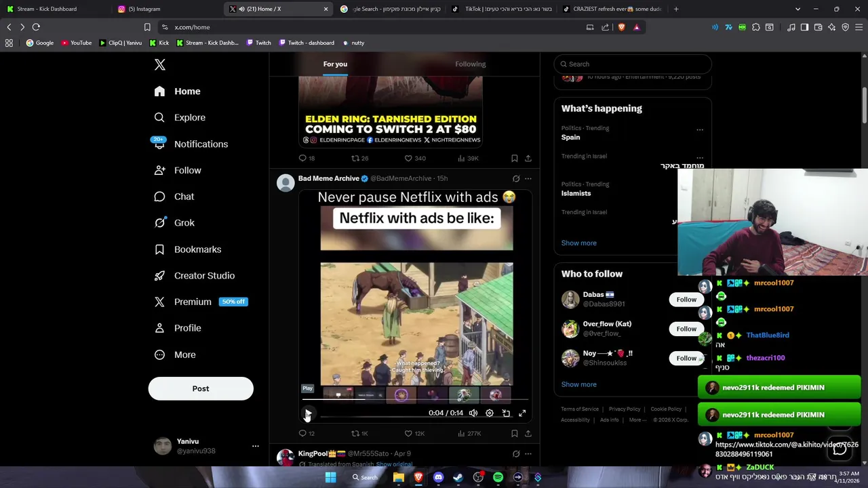Open Creator Studio in sidebar
The image size is (868, 488).
(x=194, y=275)
